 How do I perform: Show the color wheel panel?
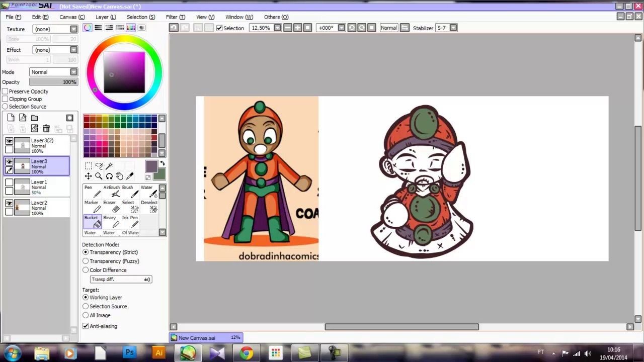pyautogui.click(x=88, y=28)
